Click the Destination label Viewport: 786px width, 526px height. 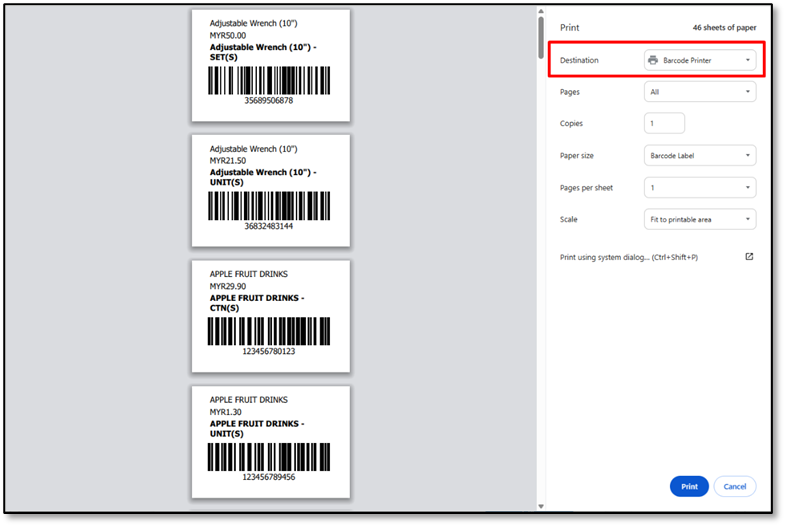[x=579, y=60]
